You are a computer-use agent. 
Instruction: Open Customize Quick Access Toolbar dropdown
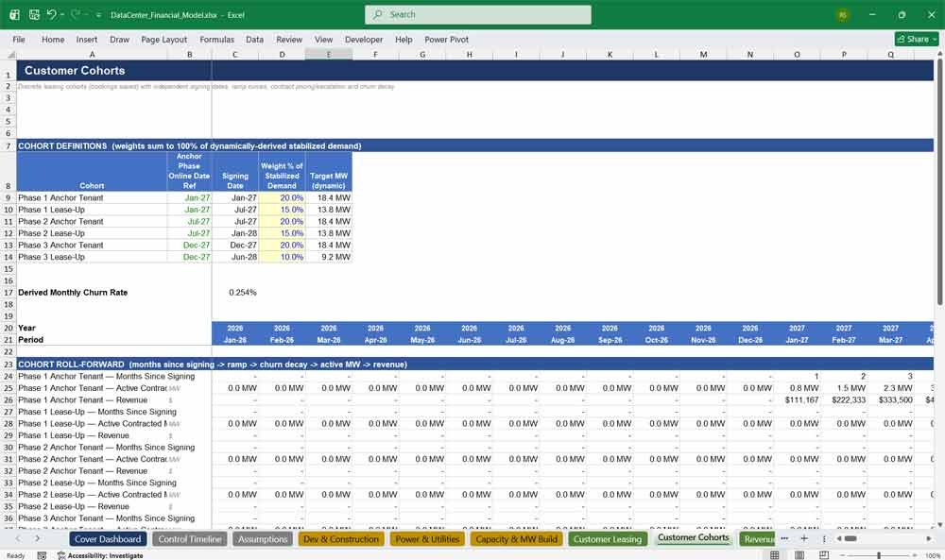point(98,15)
